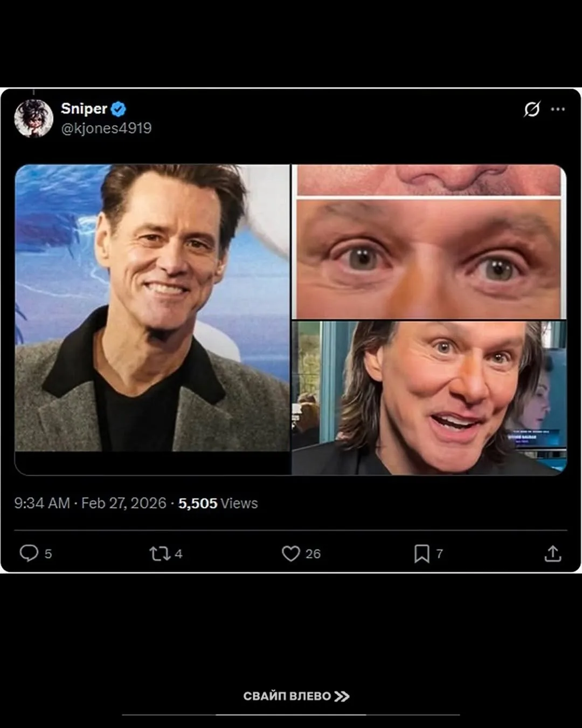Click the reply speech bubble icon

(29, 553)
